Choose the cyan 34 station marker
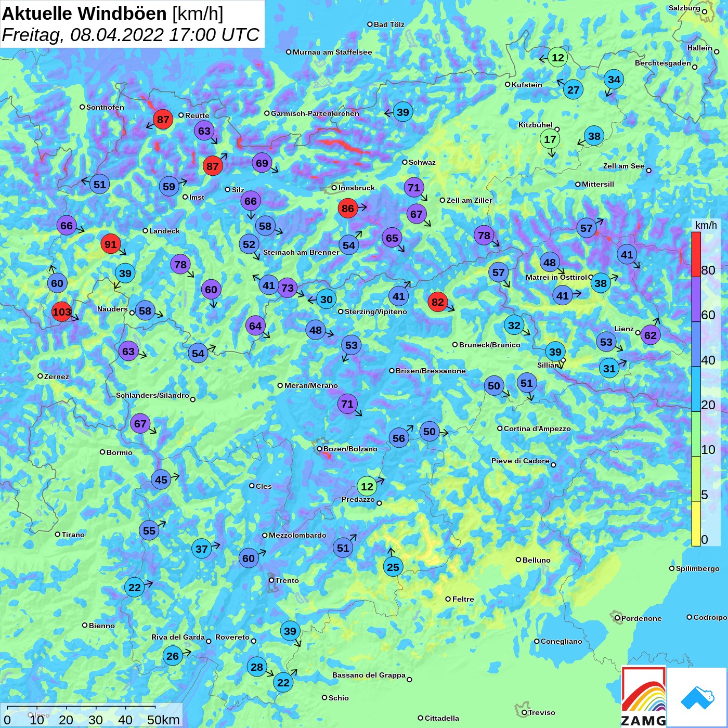728x728 pixels. (614, 79)
